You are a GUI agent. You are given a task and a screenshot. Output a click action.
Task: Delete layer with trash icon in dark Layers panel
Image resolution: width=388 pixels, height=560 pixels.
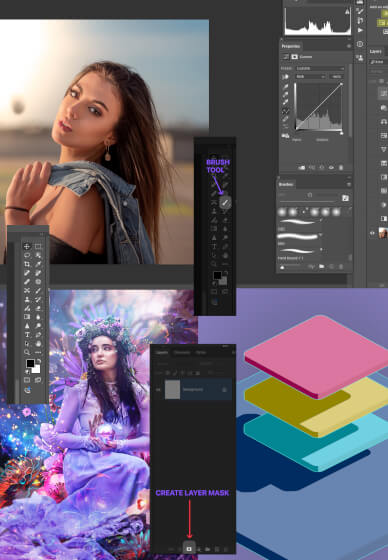pos(226,549)
